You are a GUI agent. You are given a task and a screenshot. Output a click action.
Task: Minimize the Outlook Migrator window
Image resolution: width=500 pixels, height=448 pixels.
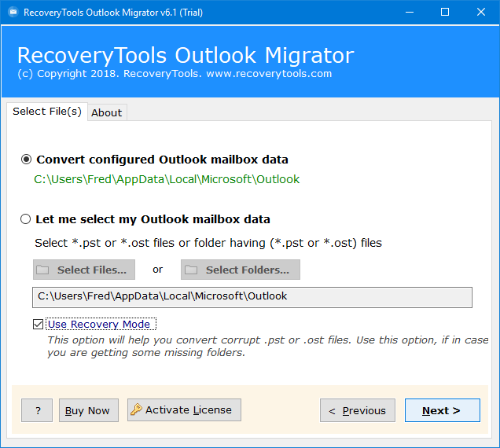(410, 12)
